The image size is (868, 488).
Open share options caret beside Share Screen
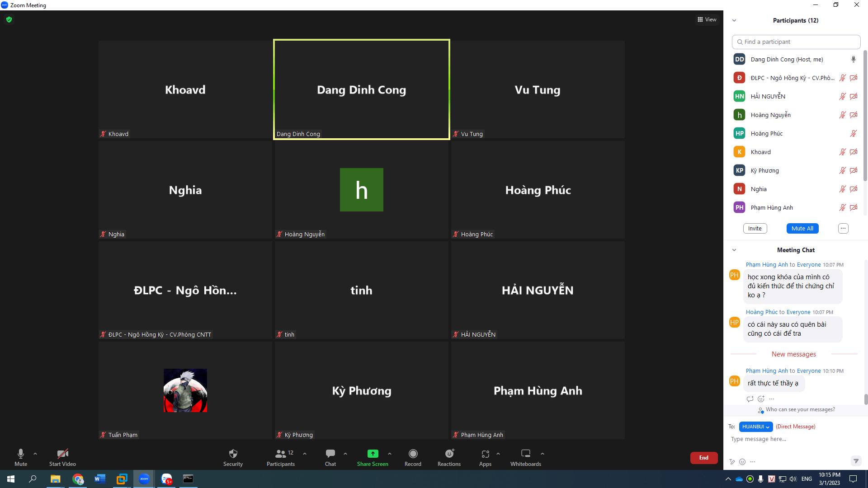coord(390,454)
